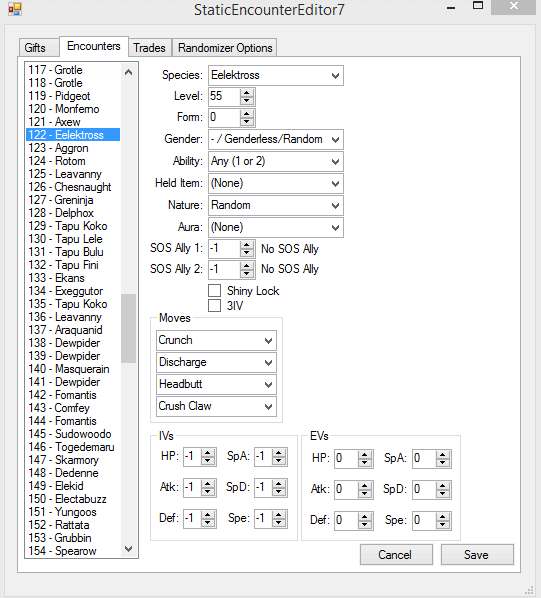Open the Ability dropdown
Viewport: 541px width, 598px height.
coord(276,161)
